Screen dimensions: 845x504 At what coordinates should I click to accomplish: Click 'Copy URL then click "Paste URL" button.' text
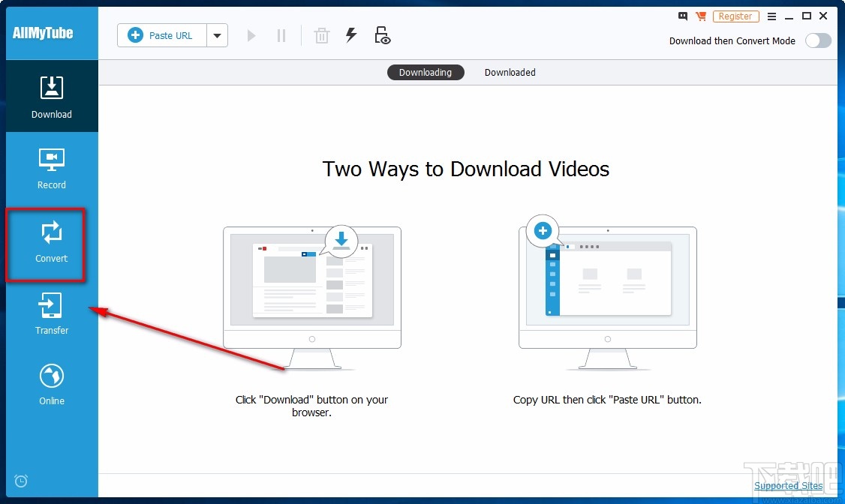click(x=607, y=400)
